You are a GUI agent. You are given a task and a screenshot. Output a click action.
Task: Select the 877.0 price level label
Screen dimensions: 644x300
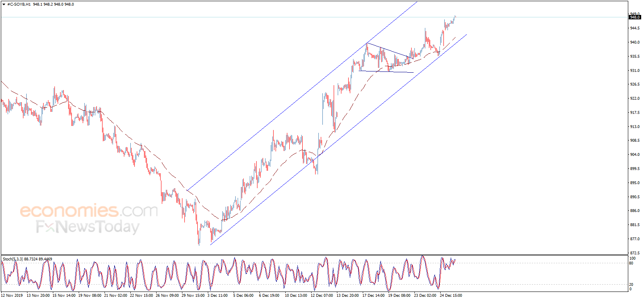(635, 239)
